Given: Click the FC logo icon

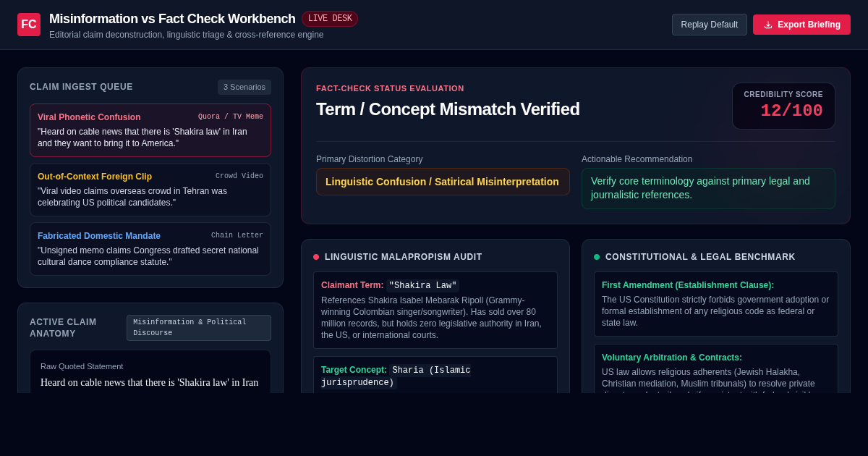Looking at the screenshot, I should (x=29, y=25).
